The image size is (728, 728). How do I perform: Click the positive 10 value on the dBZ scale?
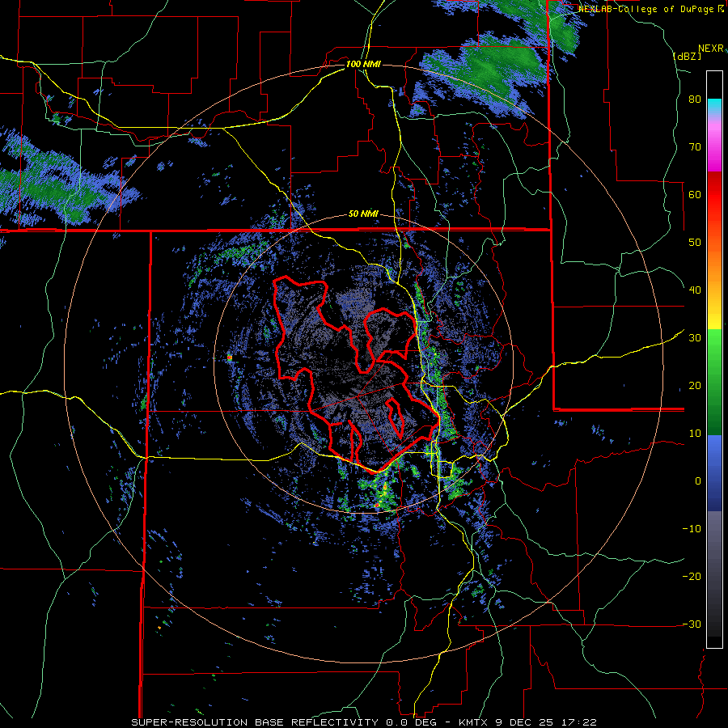tap(695, 434)
